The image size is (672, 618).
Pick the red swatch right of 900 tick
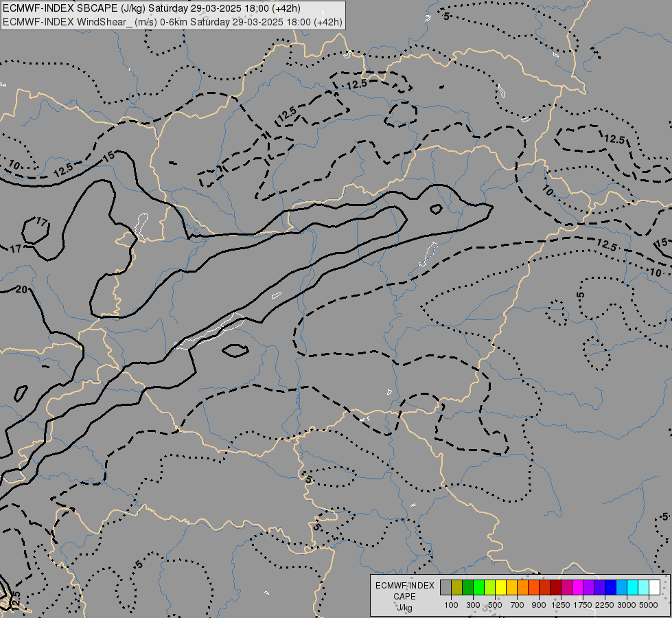[x=545, y=588]
